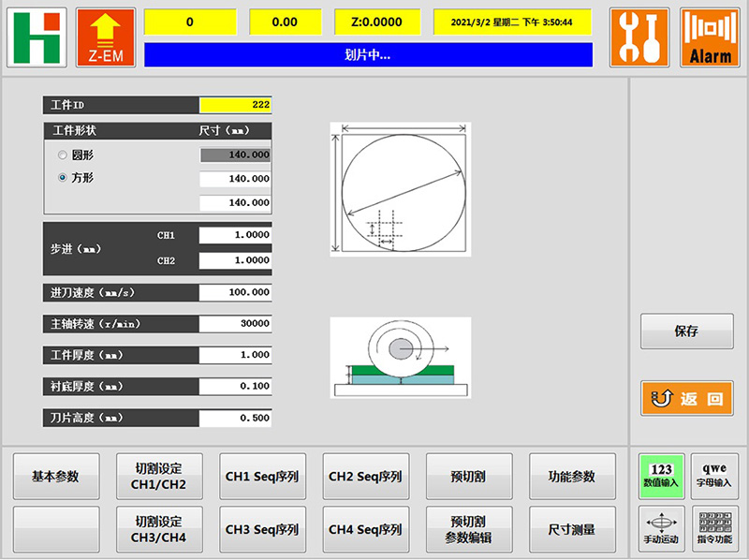Click the green H home logo icon
Screen dimensions: 749x560
[x=37, y=37]
